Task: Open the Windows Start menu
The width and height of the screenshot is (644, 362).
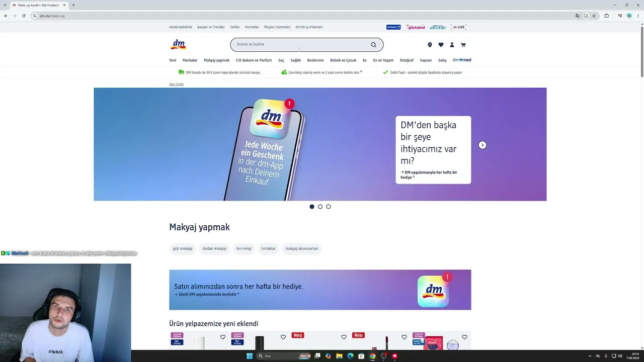Action: tap(249, 356)
